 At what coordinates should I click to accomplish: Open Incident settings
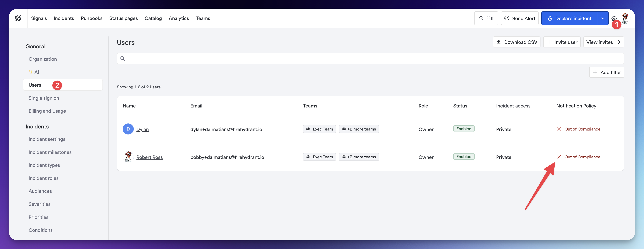click(47, 139)
